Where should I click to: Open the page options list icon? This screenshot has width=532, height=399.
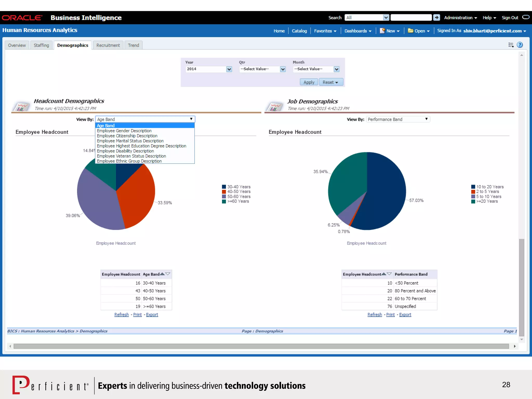pyautogui.click(x=511, y=45)
